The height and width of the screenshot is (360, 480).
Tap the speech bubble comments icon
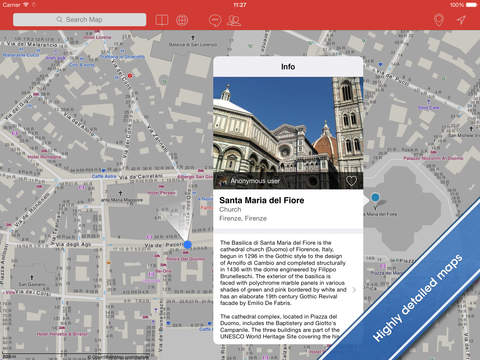(x=215, y=20)
